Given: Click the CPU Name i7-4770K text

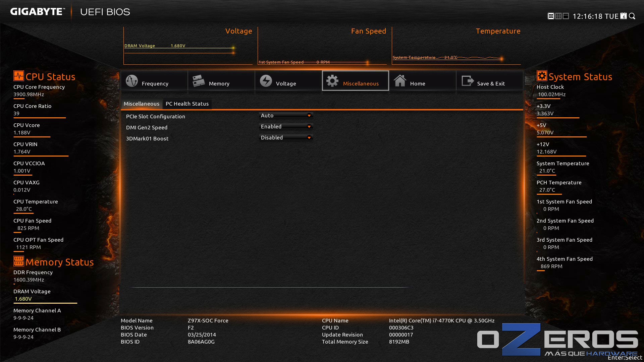Looking at the screenshot, I should click(442, 321).
